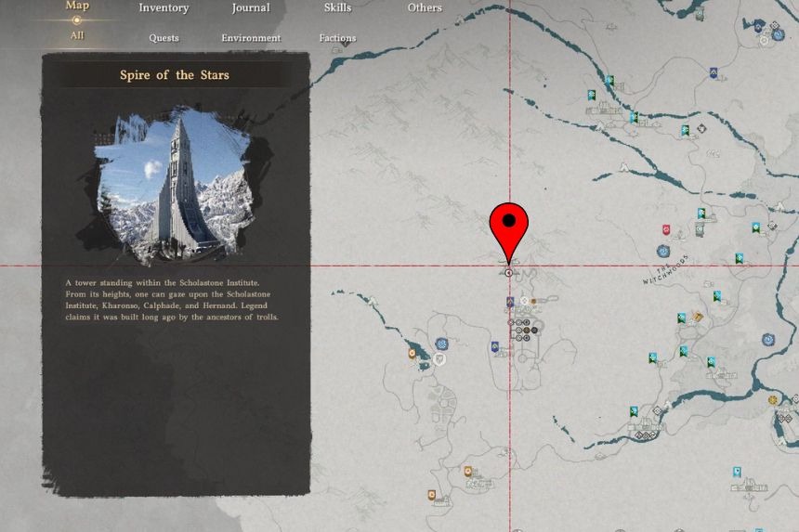
Task: Select the blue banner icon left of the crosshair
Action: (494, 347)
